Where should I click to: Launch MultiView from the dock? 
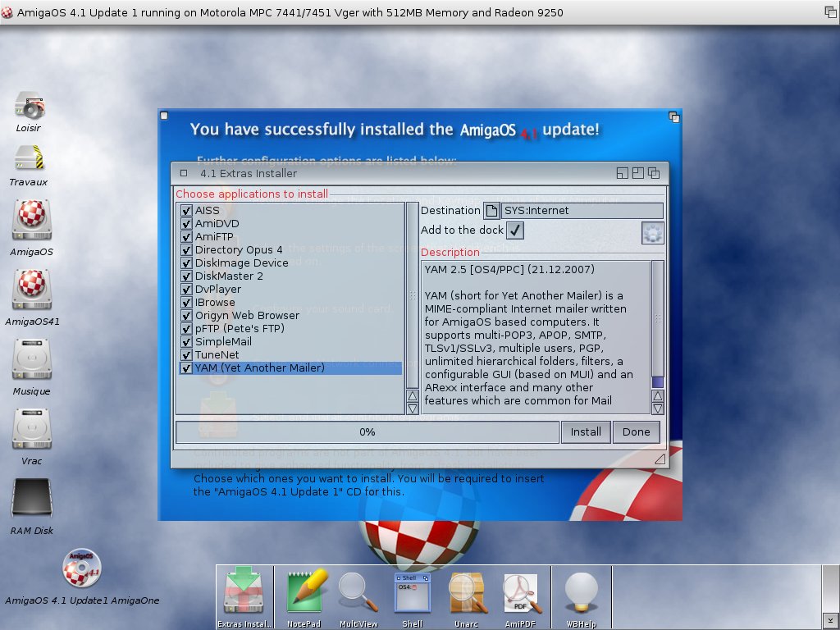click(x=358, y=594)
